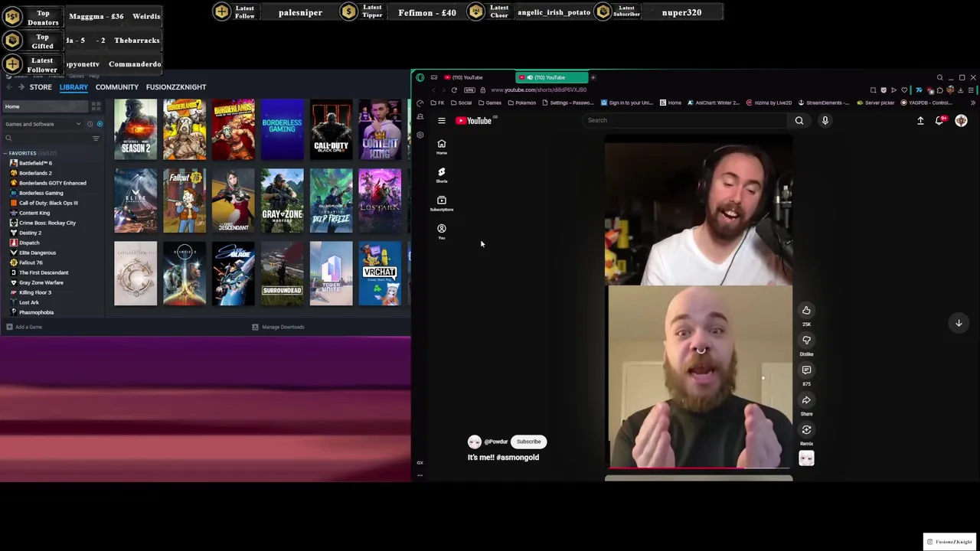Select Killing Floor 3 in Steam list

coord(35,292)
